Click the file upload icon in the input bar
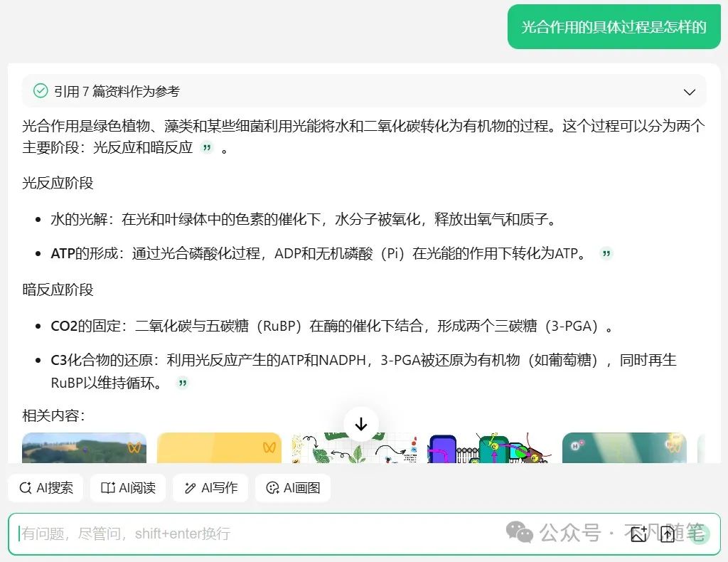The height and width of the screenshot is (562, 728). [x=667, y=534]
